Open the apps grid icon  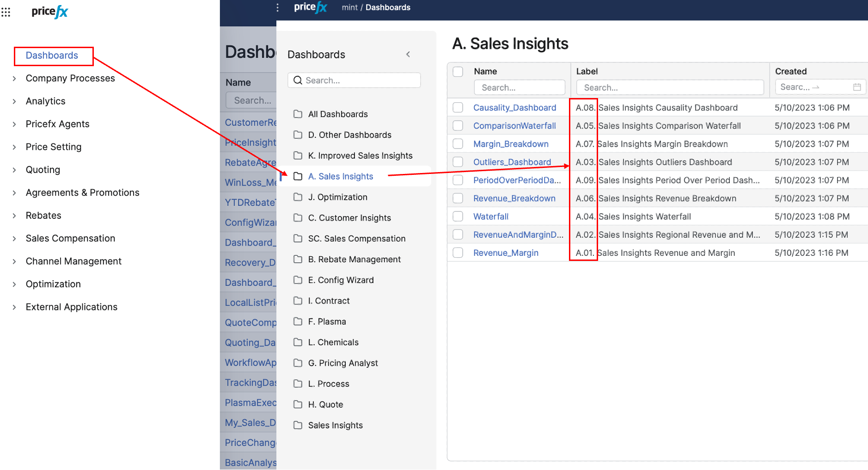point(6,12)
